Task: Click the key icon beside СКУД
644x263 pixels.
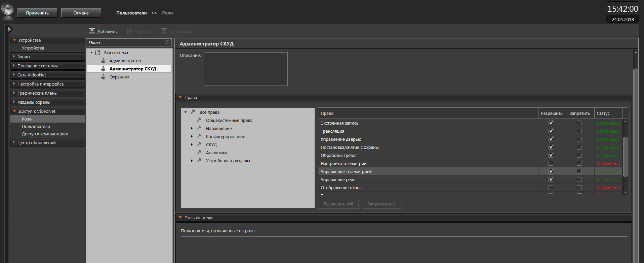Action: (x=199, y=144)
